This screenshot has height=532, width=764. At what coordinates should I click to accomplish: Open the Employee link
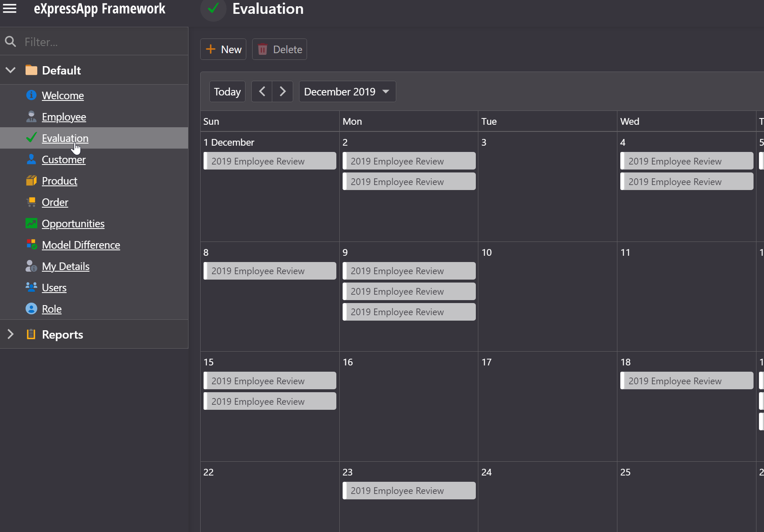[64, 117]
